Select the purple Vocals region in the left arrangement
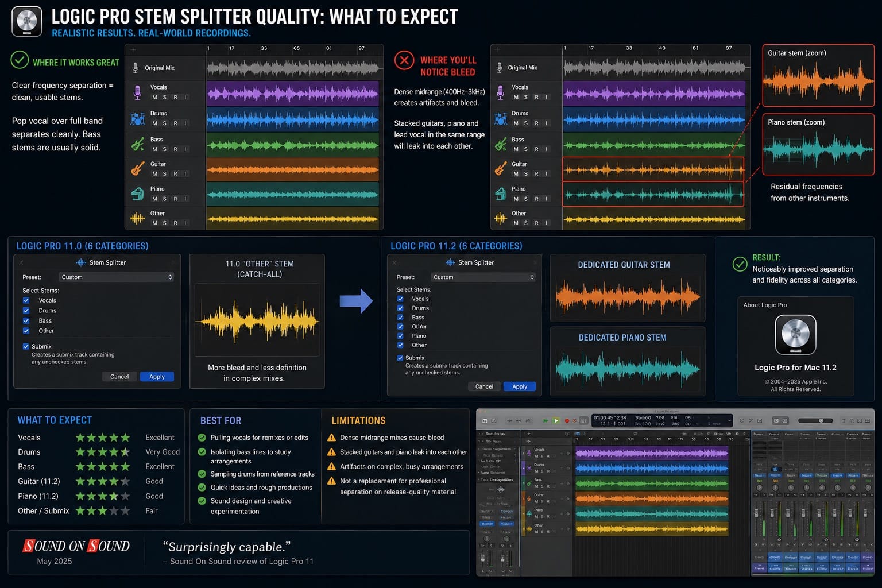 click(x=293, y=94)
